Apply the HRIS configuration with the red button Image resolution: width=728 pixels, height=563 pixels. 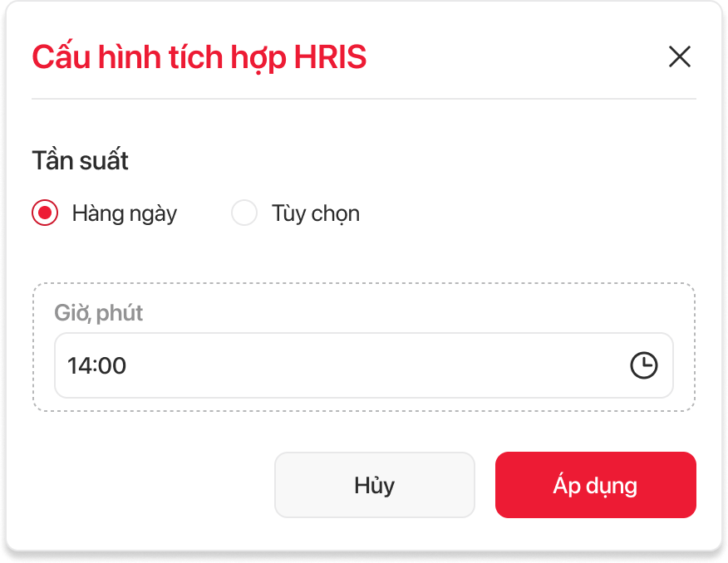click(x=596, y=485)
